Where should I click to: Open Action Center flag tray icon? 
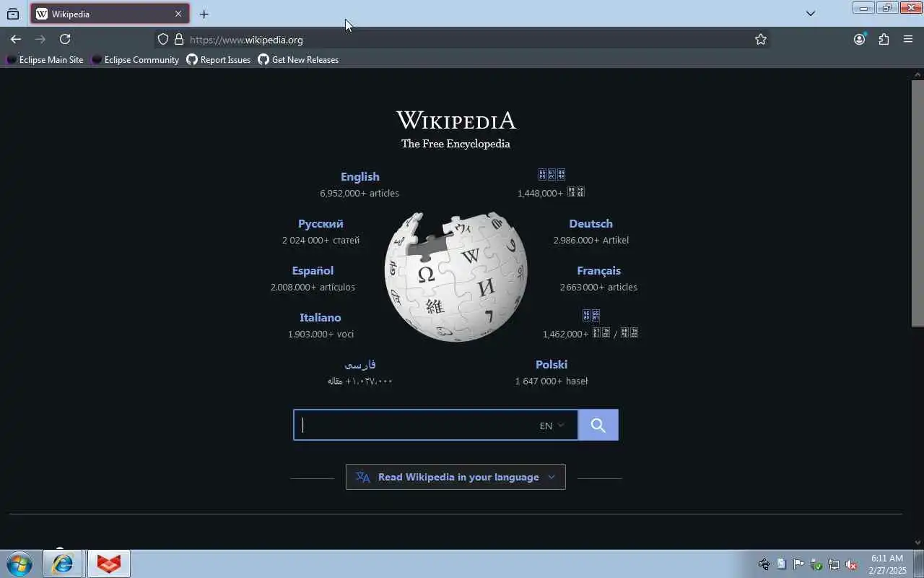[798, 564]
